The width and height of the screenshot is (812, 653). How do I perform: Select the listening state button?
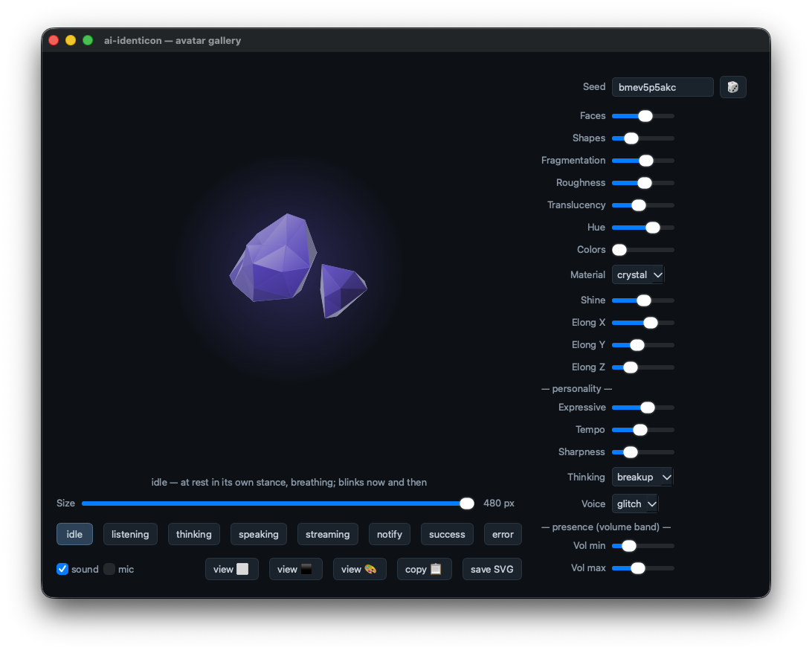pyautogui.click(x=130, y=535)
